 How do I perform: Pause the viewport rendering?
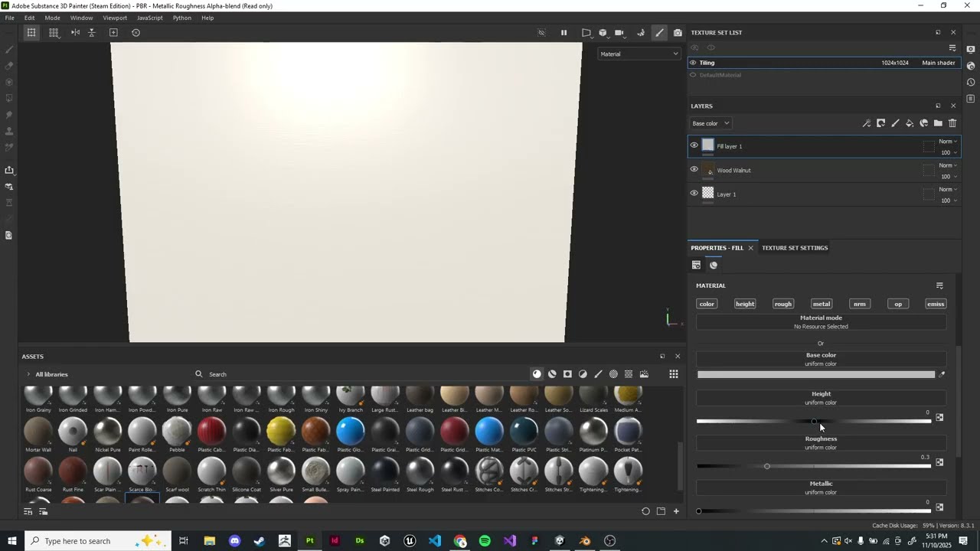click(x=564, y=32)
